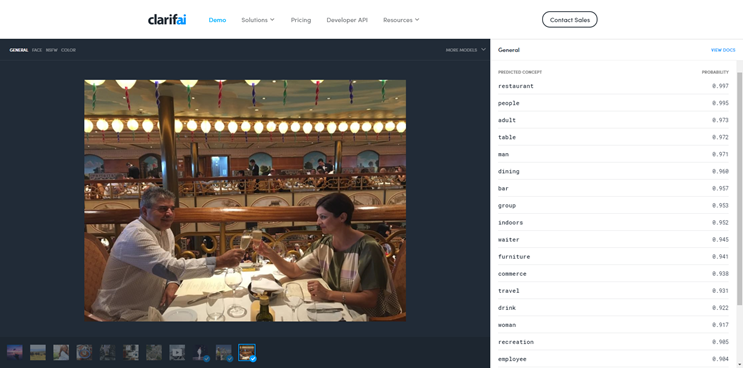Open the View Docs link
Screen dimensions: 744x369
click(723, 50)
